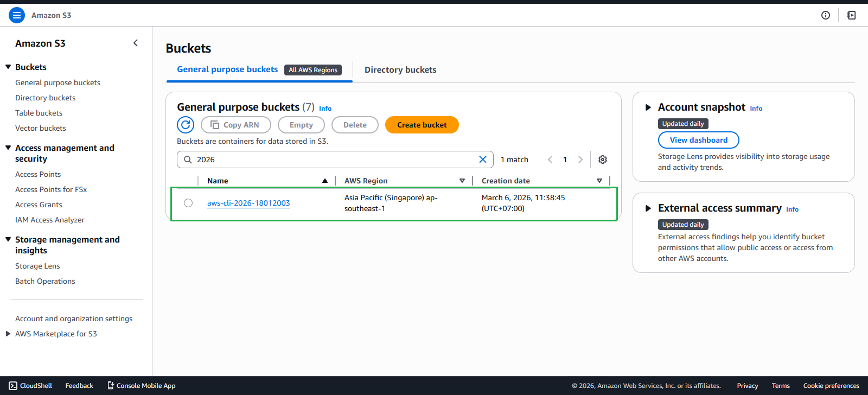The height and width of the screenshot is (395, 868).
Task: Click the Feedback footer link
Action: [79, 386]
